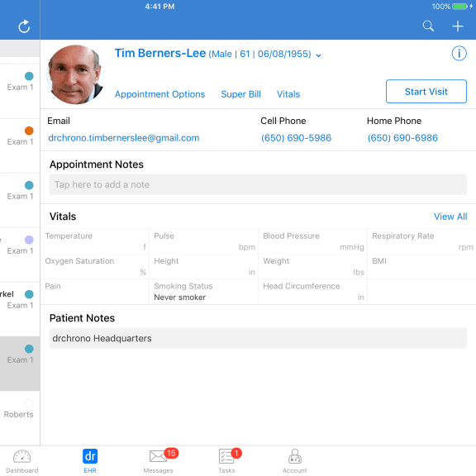476x476 pixels.
Task: Select the BMI vitals cell
Action: (421, 267)
